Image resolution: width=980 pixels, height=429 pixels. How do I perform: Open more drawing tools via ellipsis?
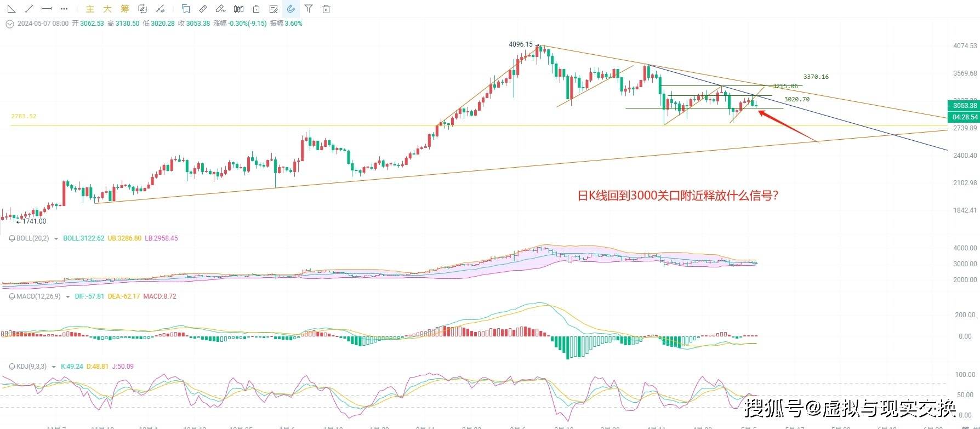[64, 9]
